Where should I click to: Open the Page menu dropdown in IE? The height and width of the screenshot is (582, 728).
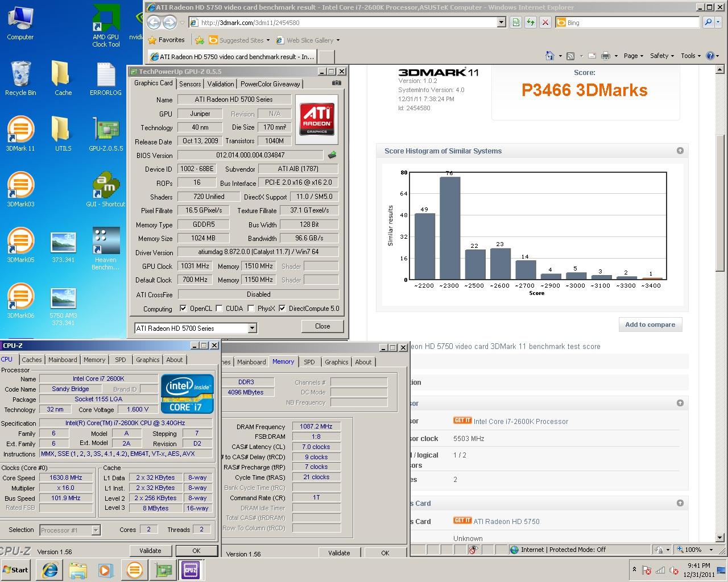click(x=633, y=56)
